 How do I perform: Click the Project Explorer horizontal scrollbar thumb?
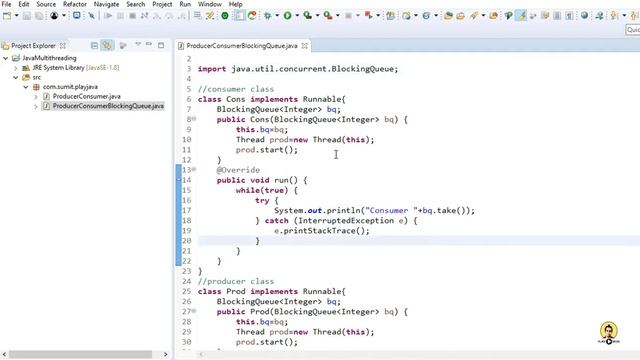(x=80, y=354)
